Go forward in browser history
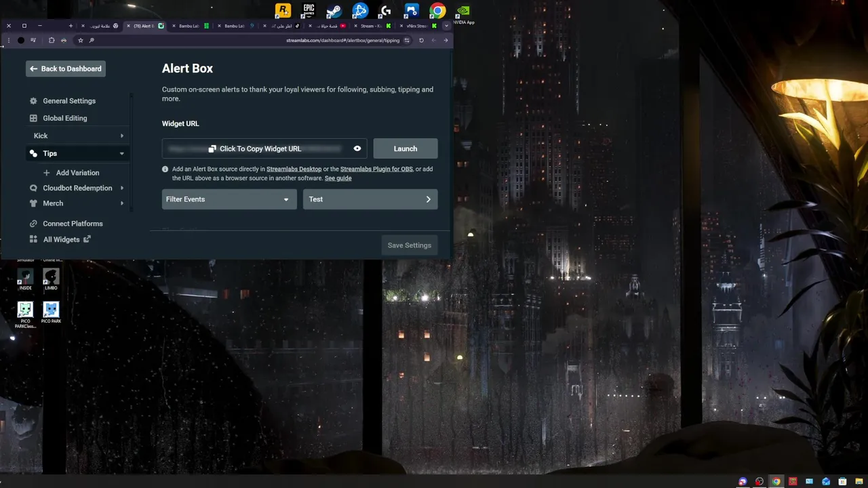Viewport: 868px width, 488px height. click(x=434, y=40)
